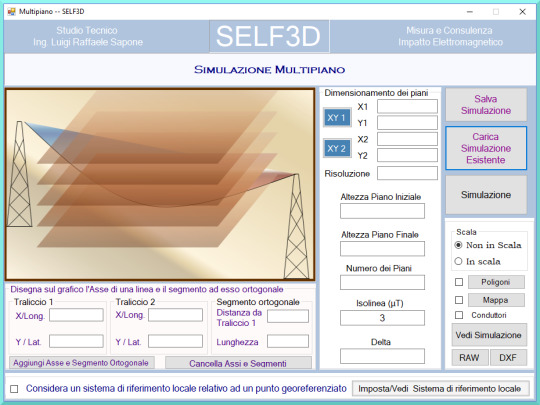Select the Non in Scala radio option
This screenshot has height=405, width=540.
tap(489, 245)
